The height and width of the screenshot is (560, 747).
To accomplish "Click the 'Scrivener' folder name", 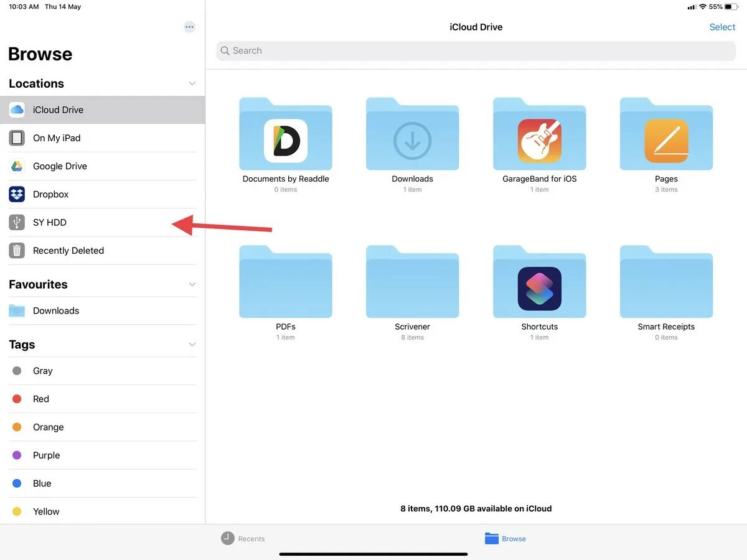I will [413, 327].
